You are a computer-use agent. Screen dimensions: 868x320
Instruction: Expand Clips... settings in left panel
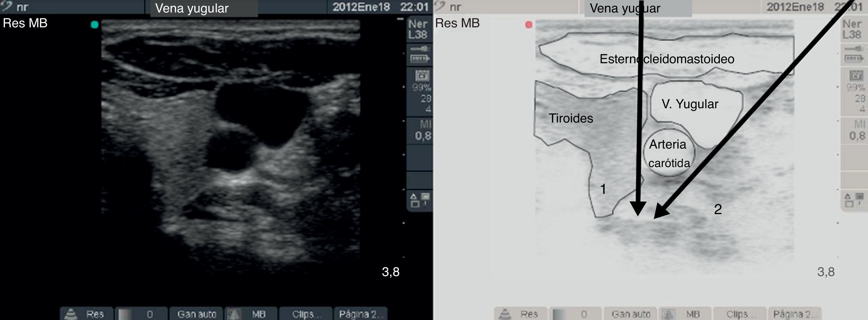306,314
